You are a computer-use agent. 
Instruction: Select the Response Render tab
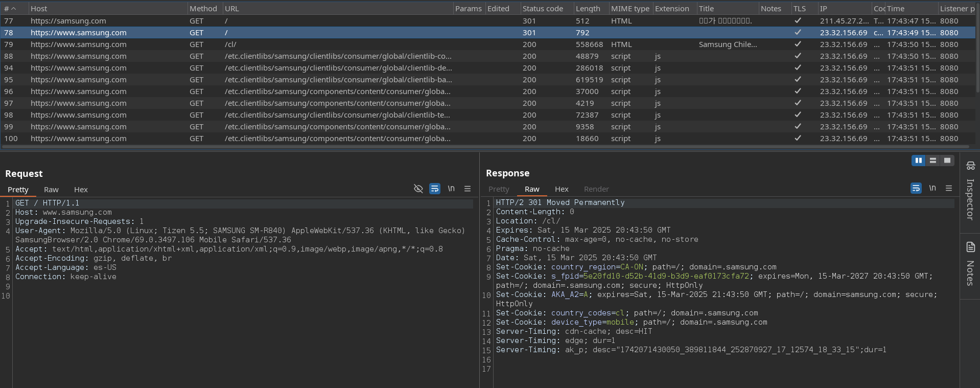596,189
